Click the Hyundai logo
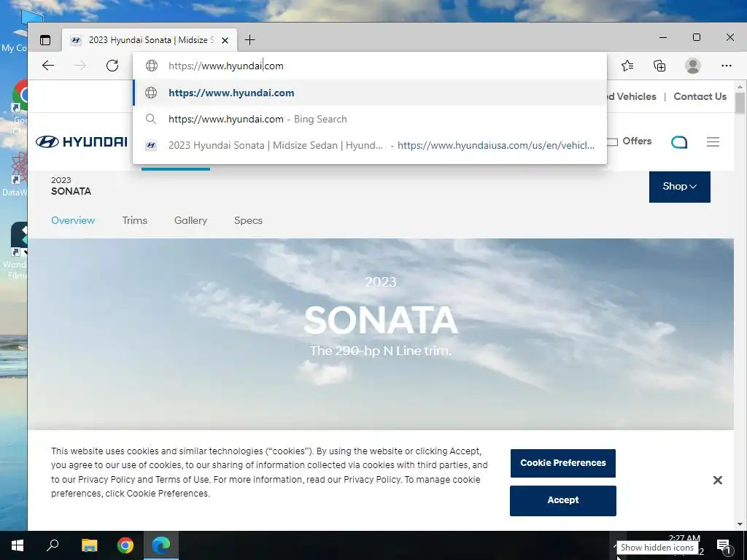The height and width of the screenshot is (560, 747). [82, 141]
